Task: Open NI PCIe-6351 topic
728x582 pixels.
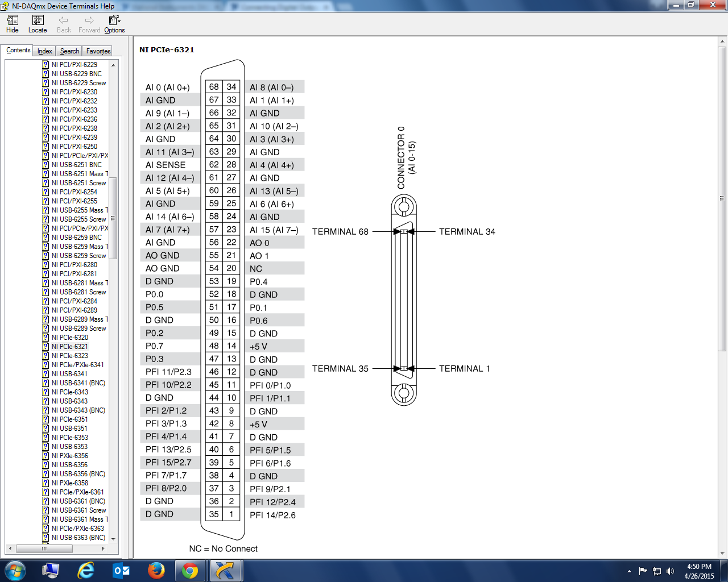Action: click(69, 419)
